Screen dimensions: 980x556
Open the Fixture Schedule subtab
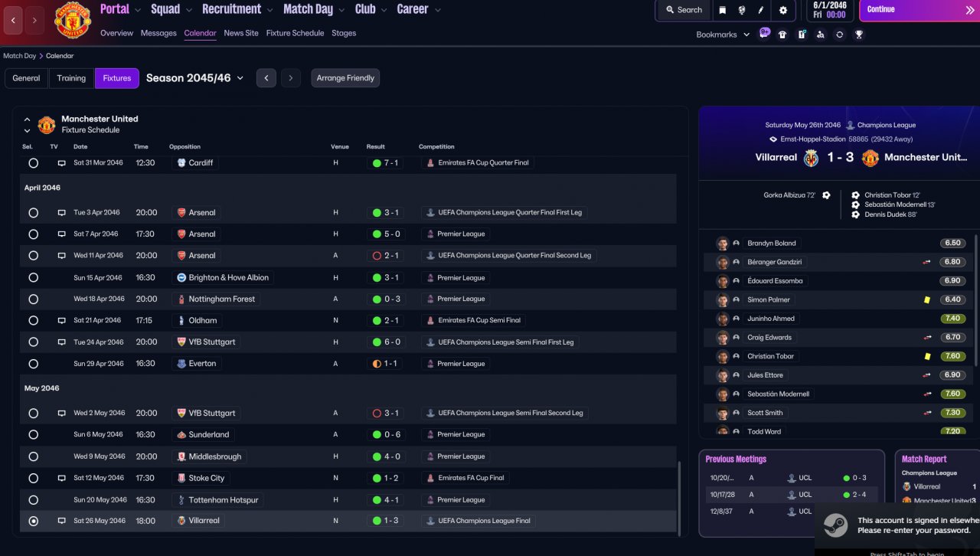tap(295, 33)
